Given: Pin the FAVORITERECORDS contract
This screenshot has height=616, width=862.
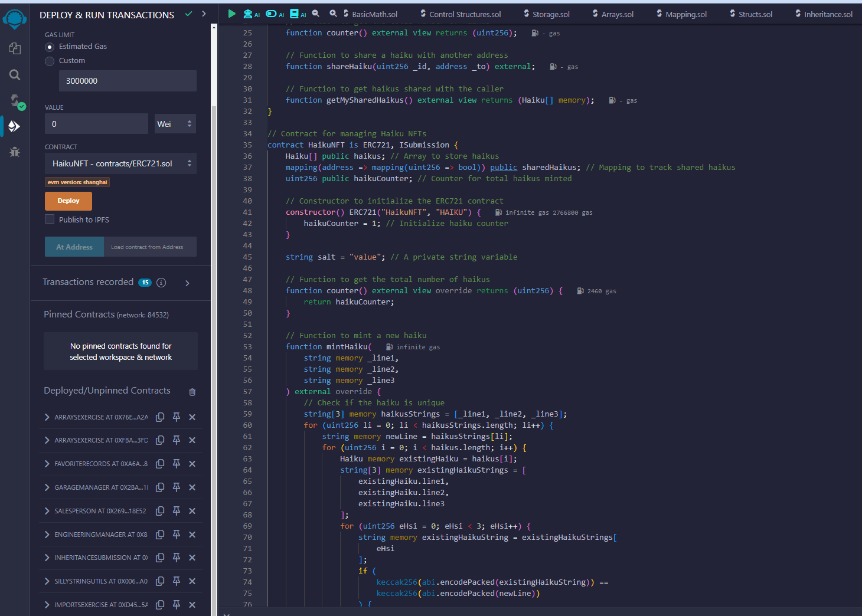Looking at the screenshot, I should [176, 464].
